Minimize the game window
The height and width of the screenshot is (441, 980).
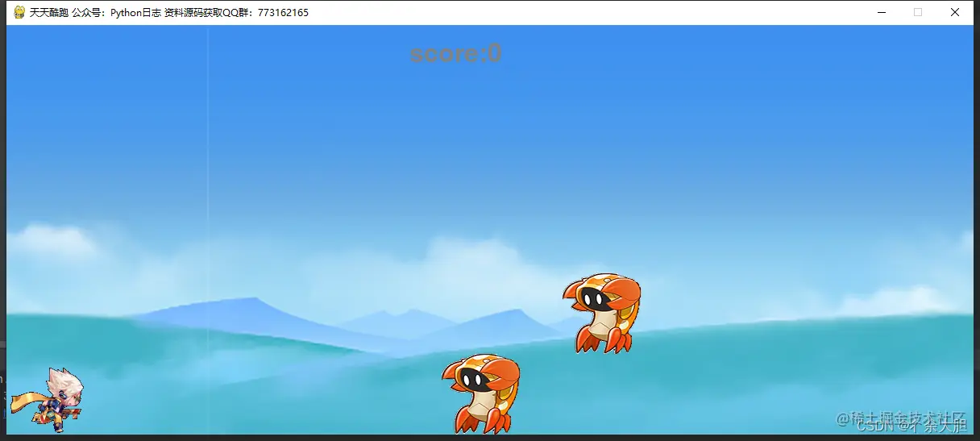(x=882, y=12)
